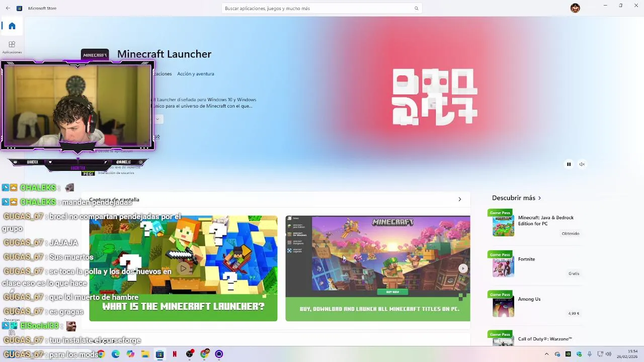Open Microsoft Edge from the taskbar
The image size is (644, 362).
116,354
